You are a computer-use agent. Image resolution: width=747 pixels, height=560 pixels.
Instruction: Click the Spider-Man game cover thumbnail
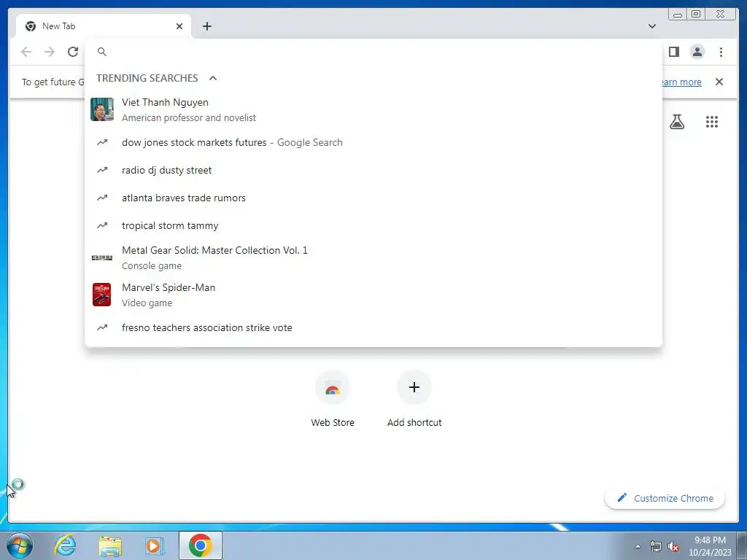[102, 295]
